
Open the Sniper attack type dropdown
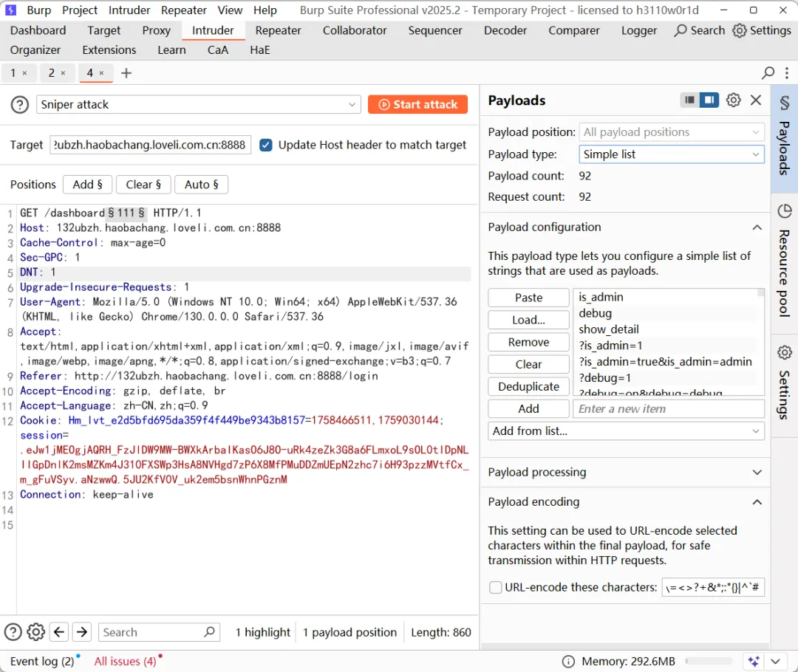click(x=199, y=105)
